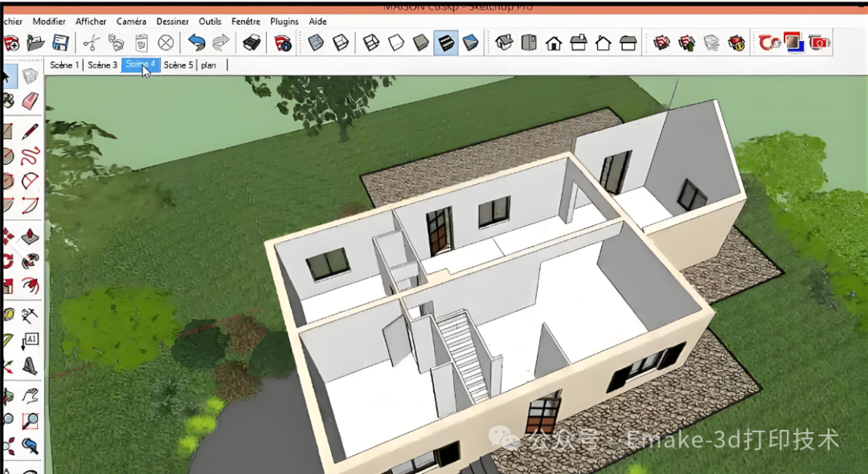
Task: Switch to the plan scene tab
Action: [209, 65]
